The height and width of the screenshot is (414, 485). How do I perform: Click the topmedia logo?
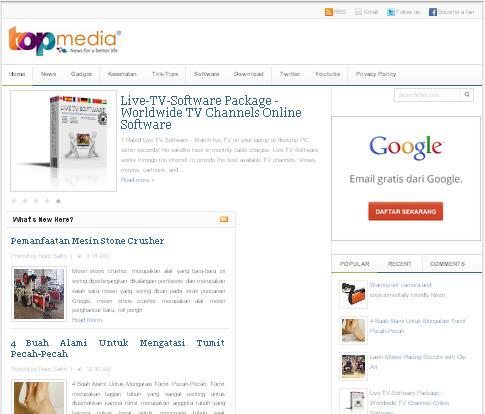[65, 41]
